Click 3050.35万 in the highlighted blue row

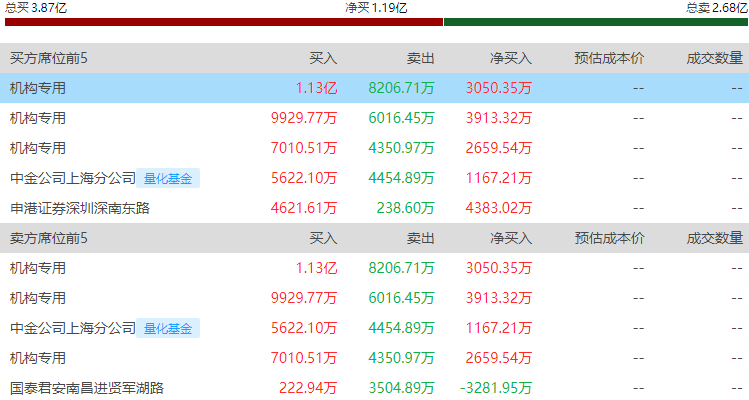(499, 88)
